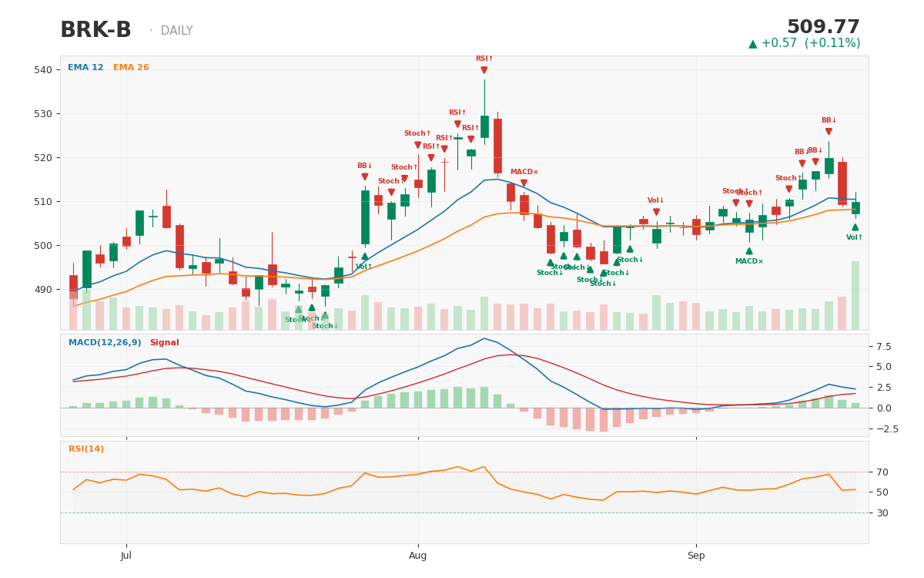The width and height of the screenshot is (924, 578).
Task: Click the 500 price axis label
Action: tap(43, 246)
